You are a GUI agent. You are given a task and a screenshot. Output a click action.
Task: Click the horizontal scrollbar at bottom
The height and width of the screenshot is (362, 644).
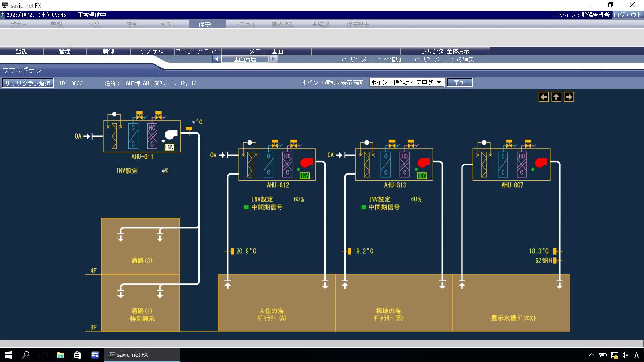[322, 344]
